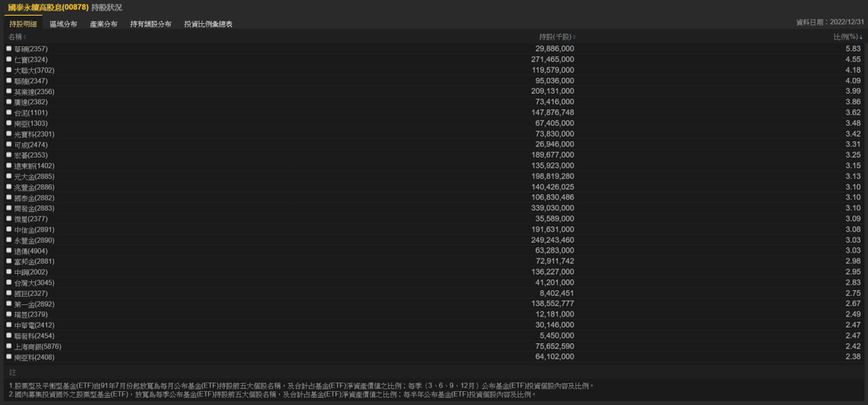Click the 國泰永續高股息(00878) fund title
This screenshot has height=405, width=868.
pyautogui.click(x=48, y=8)
